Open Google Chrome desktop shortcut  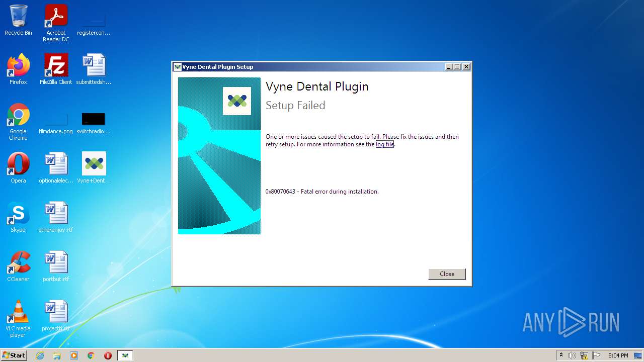click(x=18, y=122)
